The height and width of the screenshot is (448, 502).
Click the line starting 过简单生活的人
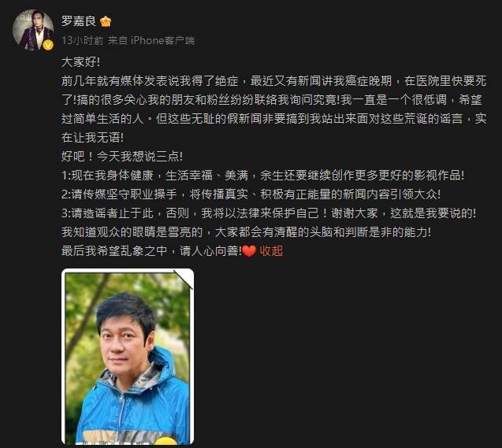click(273, 119)
